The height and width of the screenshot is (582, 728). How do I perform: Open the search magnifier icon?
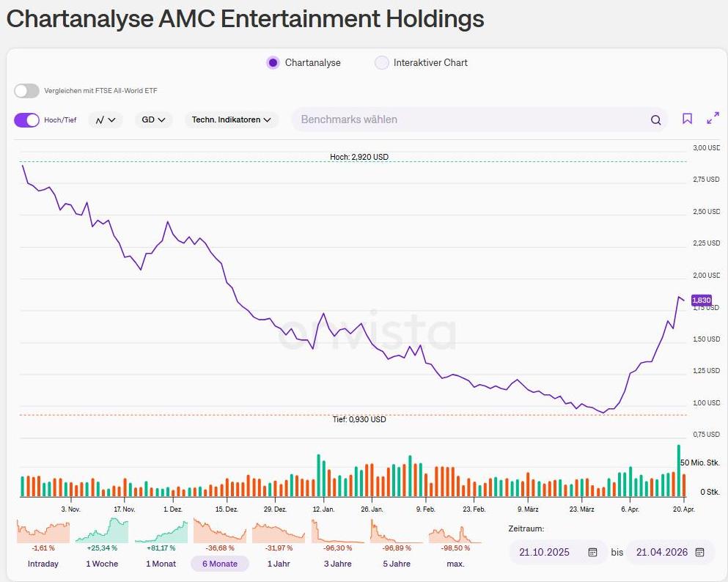[x=655, y=119]
